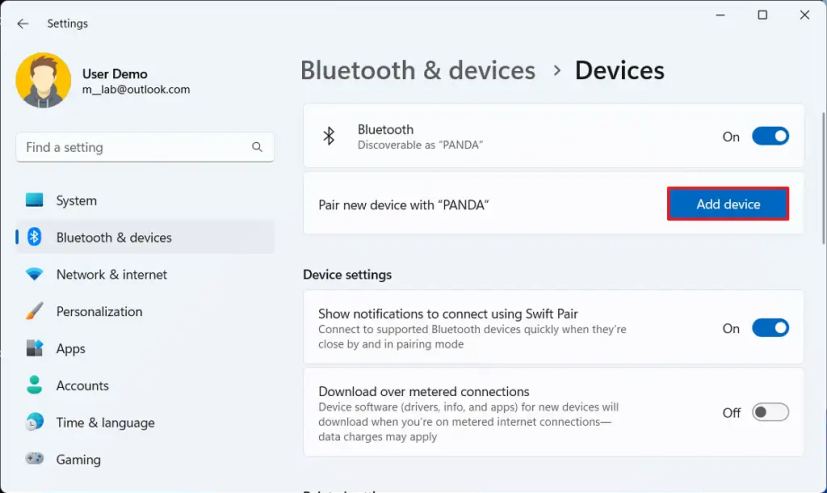The height and width of the screenshot is (493, 827).
Task: Click the Network wifi icon
Action: coord(35,274)
